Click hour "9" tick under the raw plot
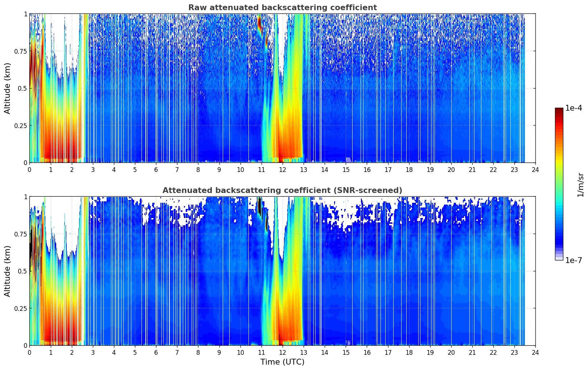 click(x=219, y=169)
